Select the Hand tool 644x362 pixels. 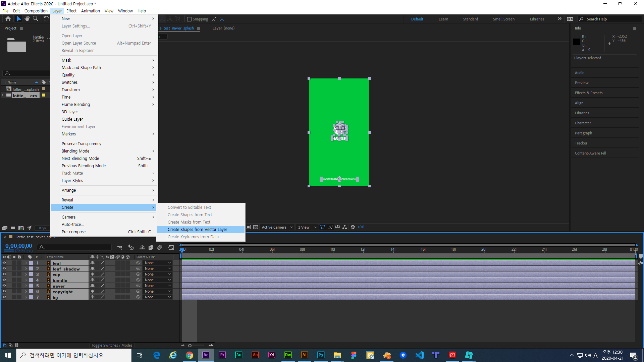coord(27,19)
